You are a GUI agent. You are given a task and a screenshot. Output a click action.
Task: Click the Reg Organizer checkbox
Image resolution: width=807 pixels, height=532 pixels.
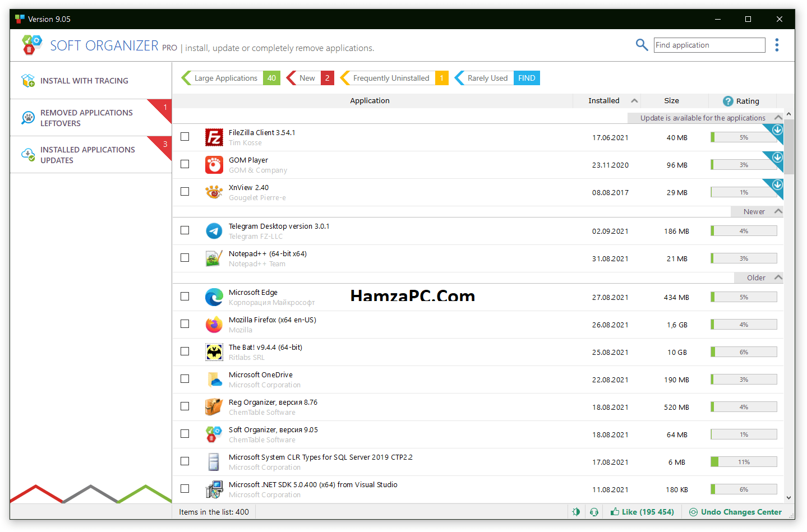point(185,406)
